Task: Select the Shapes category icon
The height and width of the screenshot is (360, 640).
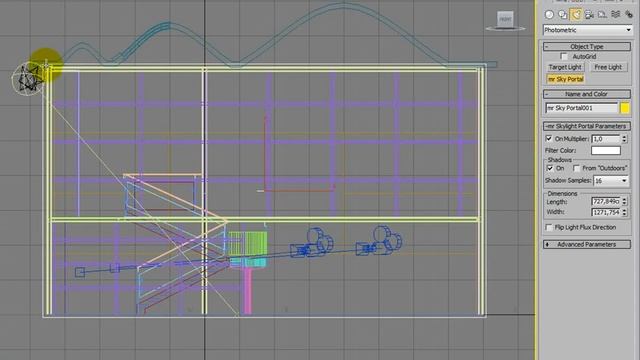Action: click(562, 15)
